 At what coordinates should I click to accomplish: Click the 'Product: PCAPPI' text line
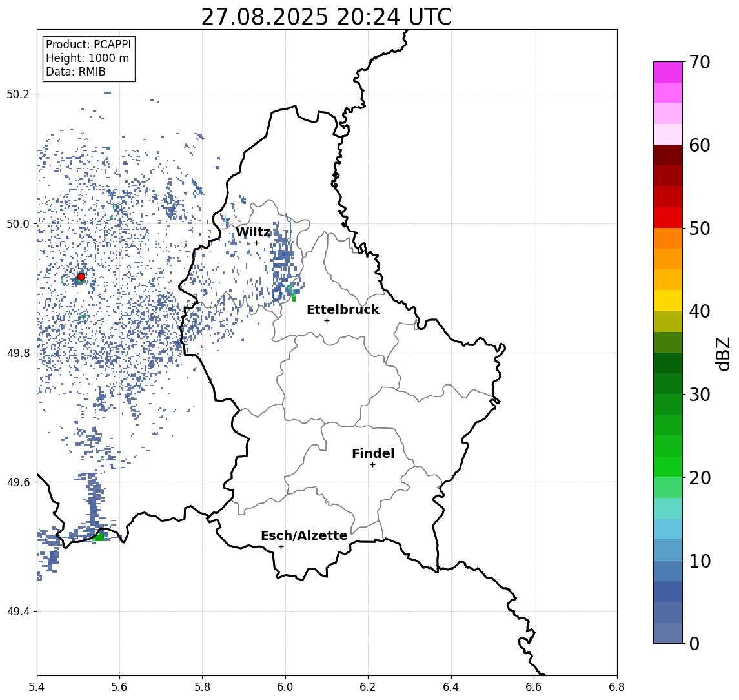[88, 45]
